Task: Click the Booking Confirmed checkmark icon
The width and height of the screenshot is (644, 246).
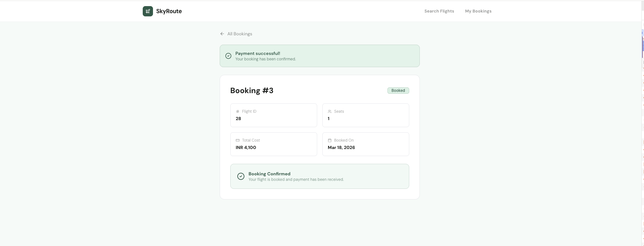Action: click(241, 176)
